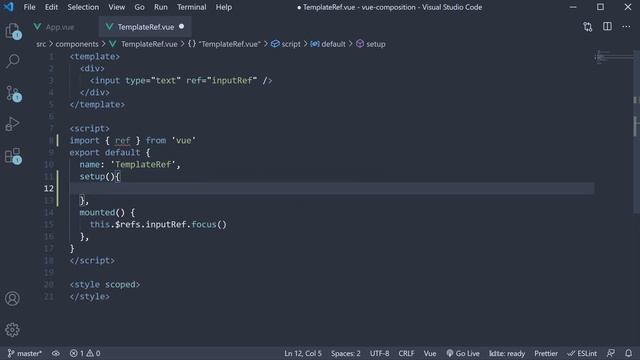Click the feedback icon in status bar

611,353
